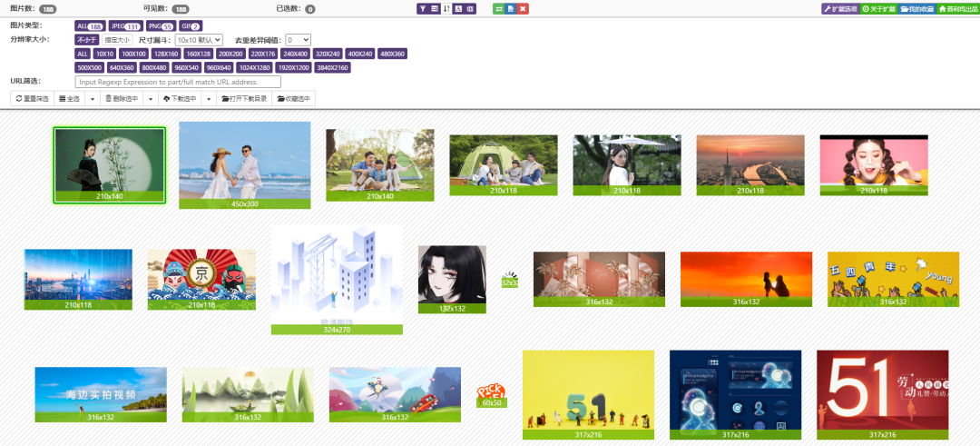Click the 下载选中 download selected button
Viewport: 980px width, 446px height.
(x=180, y=98)
